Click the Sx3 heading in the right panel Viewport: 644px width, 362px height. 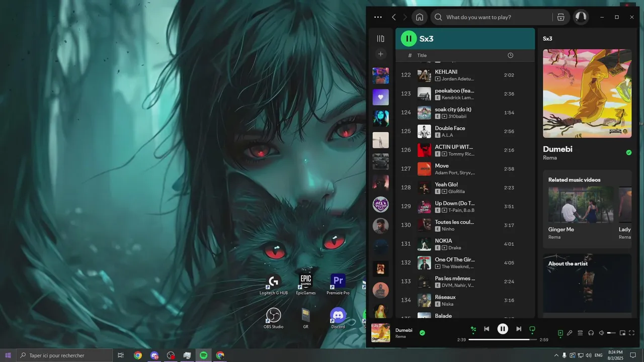click(547, 39)
